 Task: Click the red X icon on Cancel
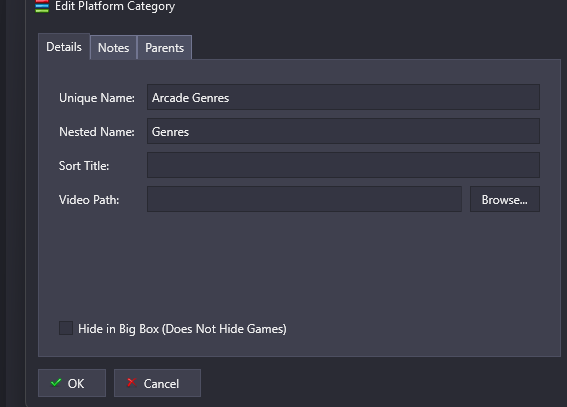coord(132,382)
